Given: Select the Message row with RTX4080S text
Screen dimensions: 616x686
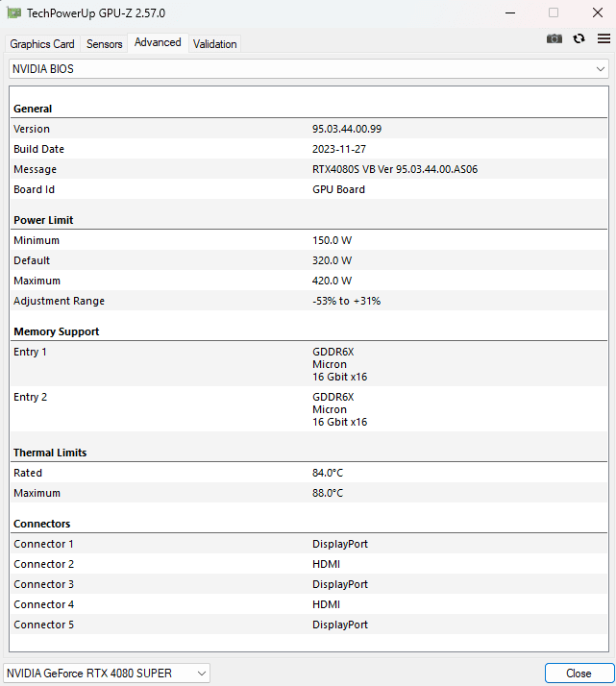Looking at the screenshot, I should coord(308,169).
